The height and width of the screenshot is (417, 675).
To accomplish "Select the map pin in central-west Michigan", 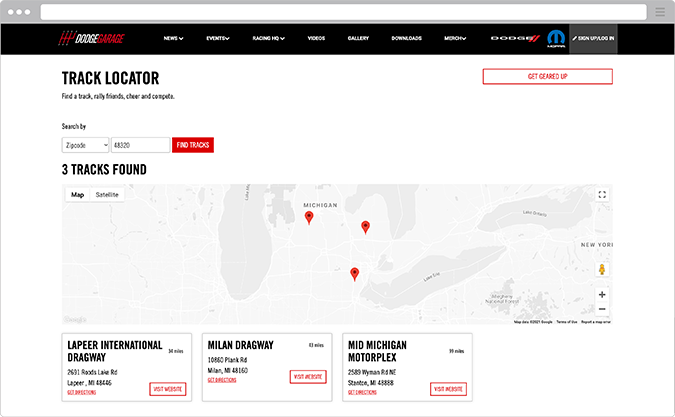I will coord(309,218).
